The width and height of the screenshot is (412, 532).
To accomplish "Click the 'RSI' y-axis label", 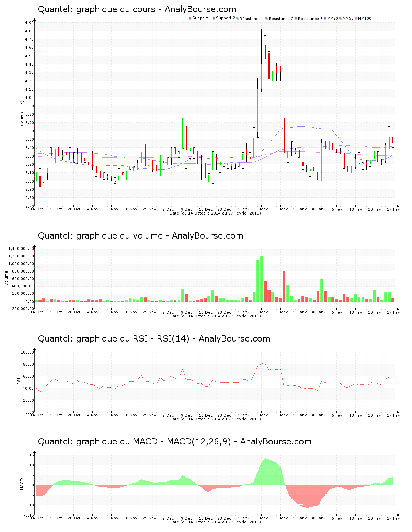I will click(19, 381).
